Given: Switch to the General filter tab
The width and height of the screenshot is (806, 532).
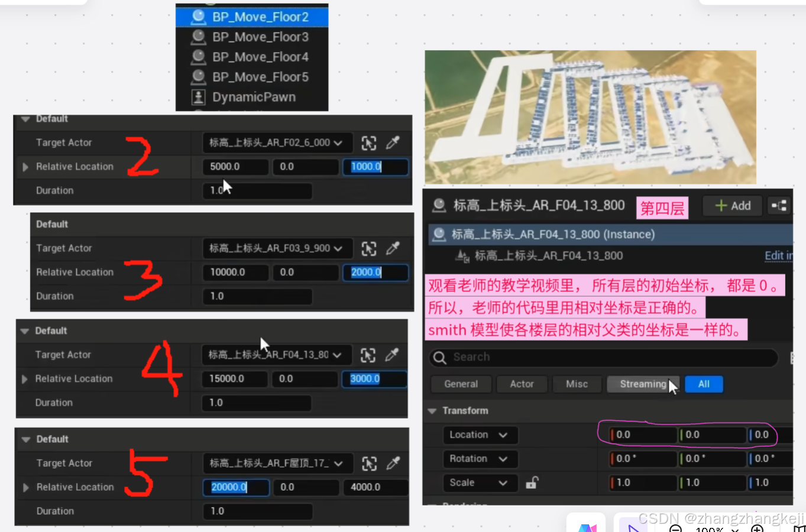Looking at the screenshot, I should [461, 384].
